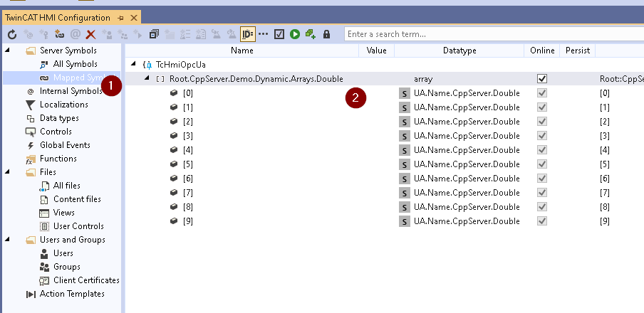Click the 'array' datatype cell

[423, 79]
